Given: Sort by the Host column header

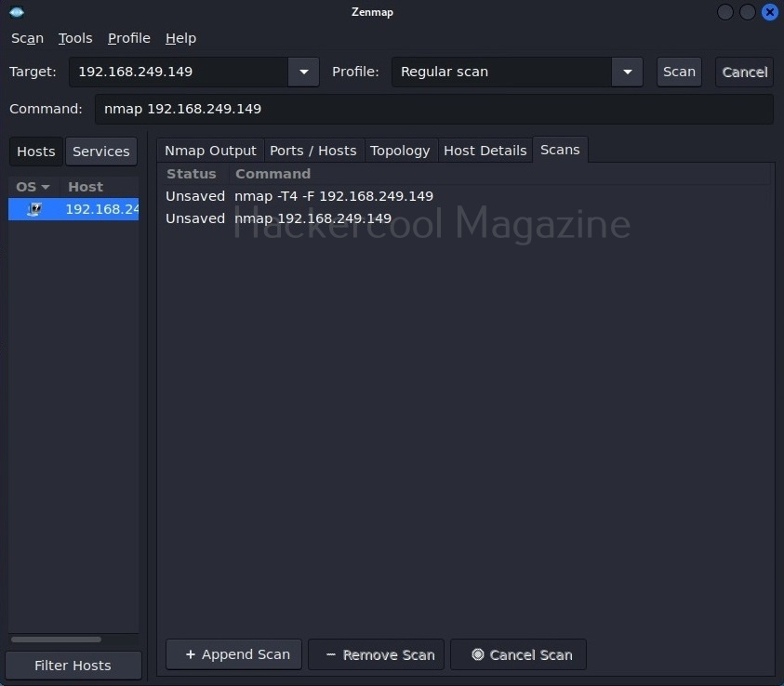Looking at the screenshot, I should pyautogui.click(x=100, y=187).
